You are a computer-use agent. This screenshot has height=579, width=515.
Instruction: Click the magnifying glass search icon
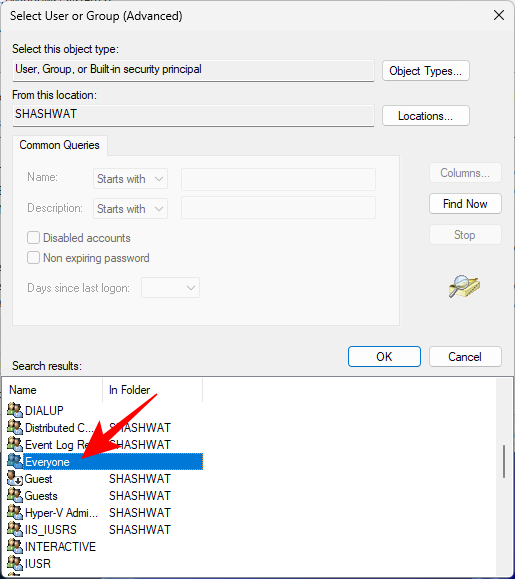(464, 286)
